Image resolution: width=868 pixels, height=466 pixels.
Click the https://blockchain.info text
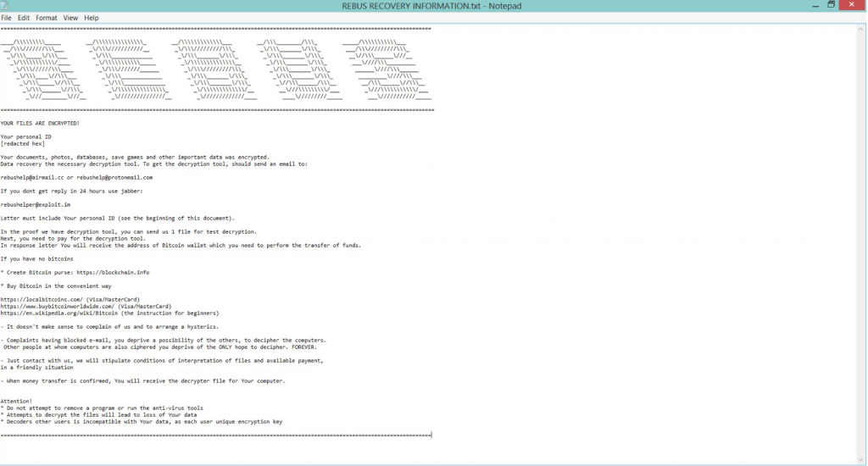[113, 272]
